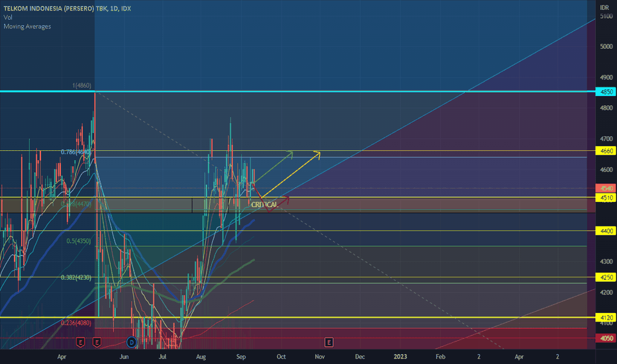Click the yellow 4250 price label
Viewport: 617px width, 364px height.
tap(606, 277)
